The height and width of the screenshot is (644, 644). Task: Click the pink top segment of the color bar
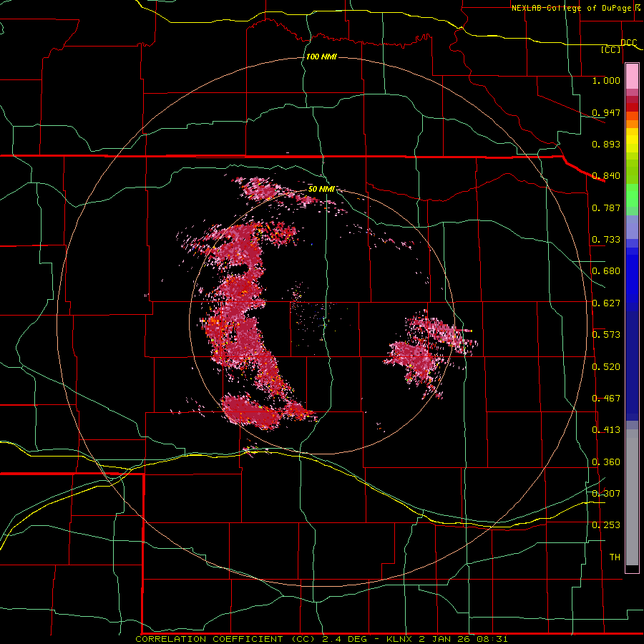tap(632, 77)
